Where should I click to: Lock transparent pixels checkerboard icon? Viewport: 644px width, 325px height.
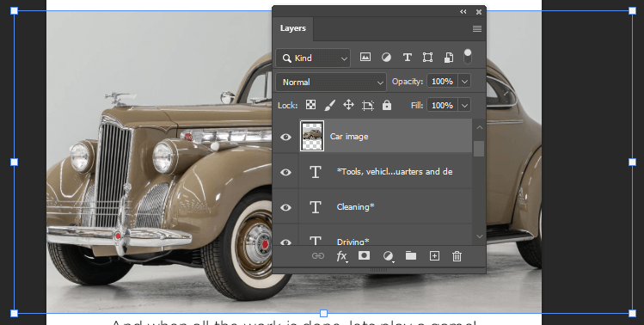311,105
